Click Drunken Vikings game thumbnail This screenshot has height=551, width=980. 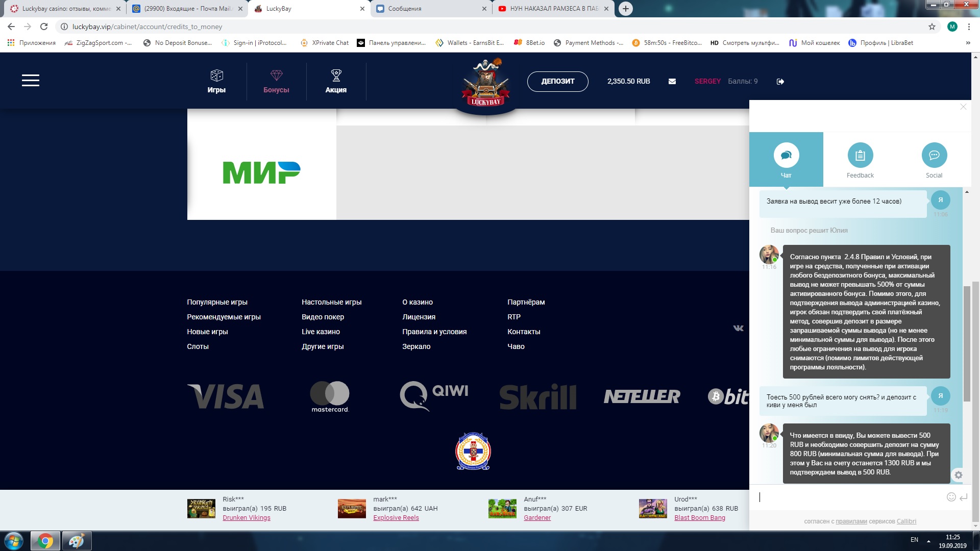click(201, 509)
